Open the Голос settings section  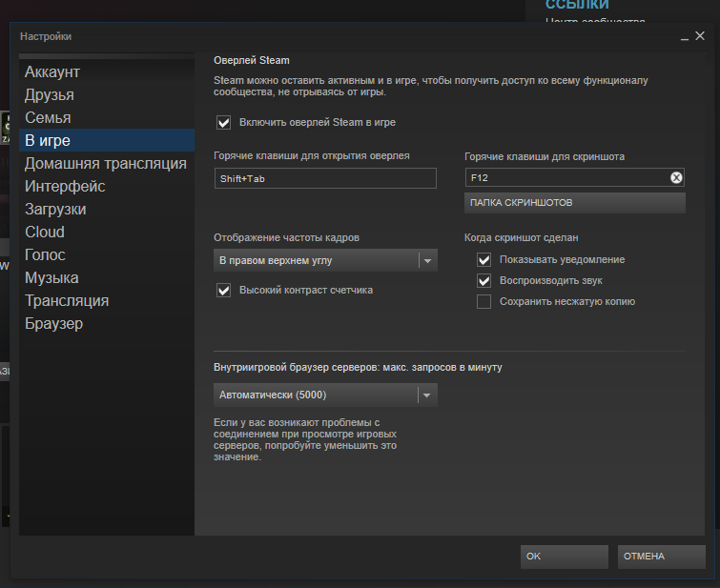[x=107, y=254]
